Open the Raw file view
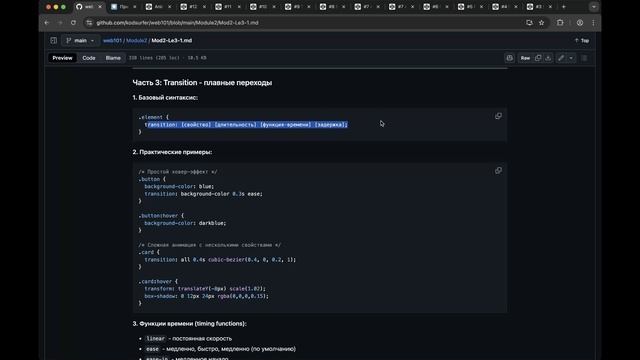Image resolution: width=640 pixels, height=360 pixels. [525, 58]
